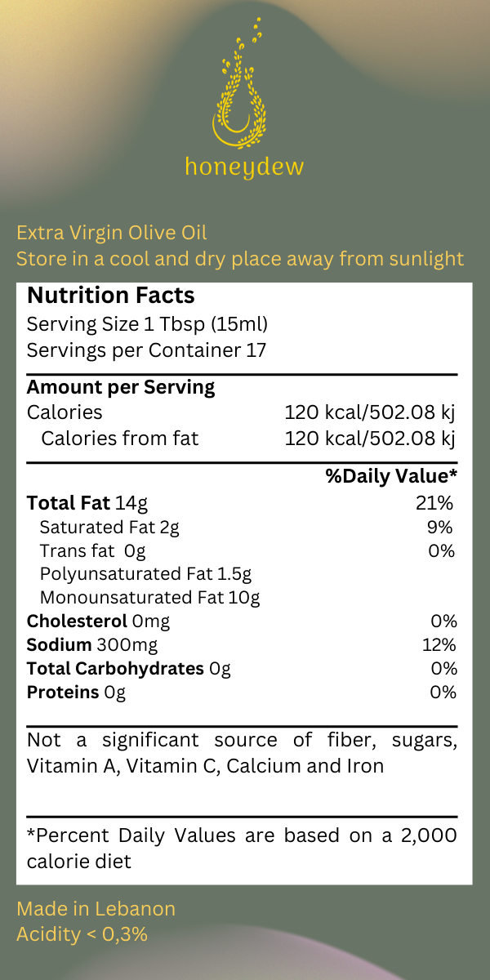Click the Monounsaturated Fat 10g label

coord(149,598)
